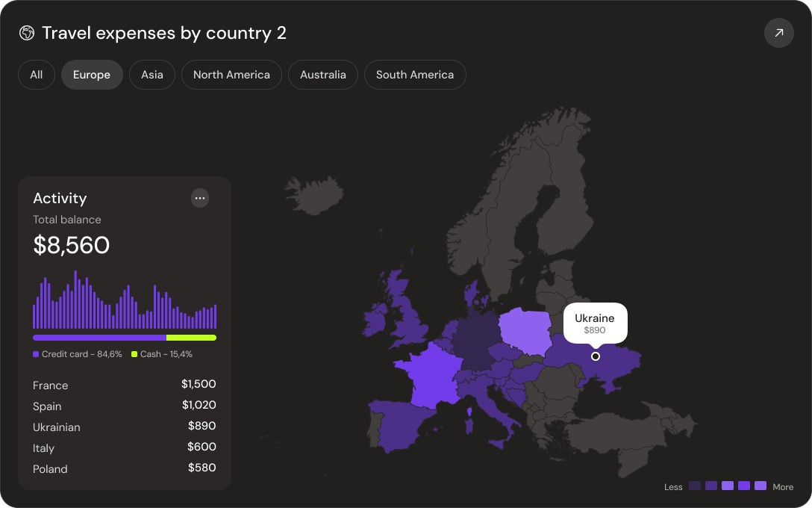Click the $1,020 amount
This screenshot has width=812, height=508.
pos(199,405)
